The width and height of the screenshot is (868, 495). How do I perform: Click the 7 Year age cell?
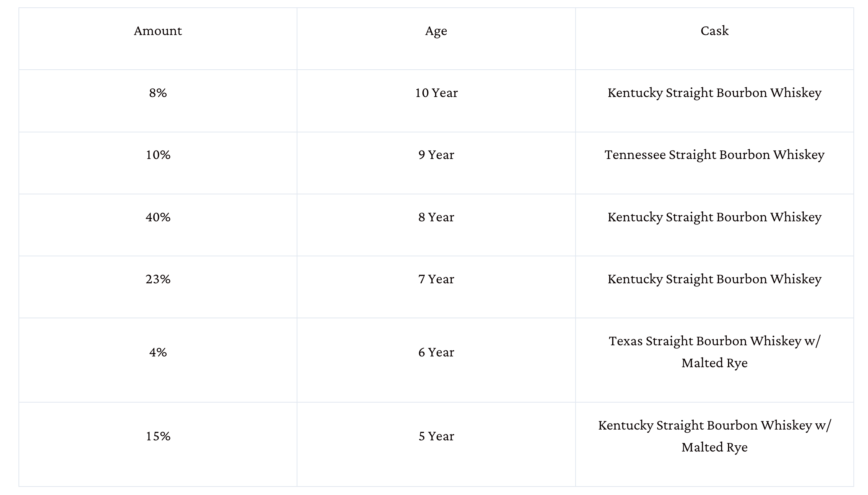(x=436, y=279)
